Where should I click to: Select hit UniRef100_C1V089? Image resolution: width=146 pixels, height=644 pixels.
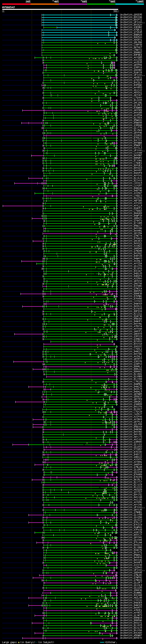click(131, 153)
